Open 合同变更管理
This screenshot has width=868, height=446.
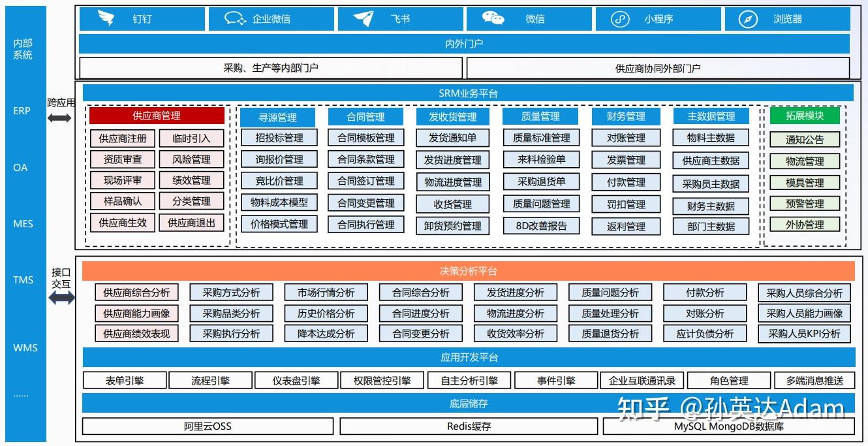tap(365, 204)
